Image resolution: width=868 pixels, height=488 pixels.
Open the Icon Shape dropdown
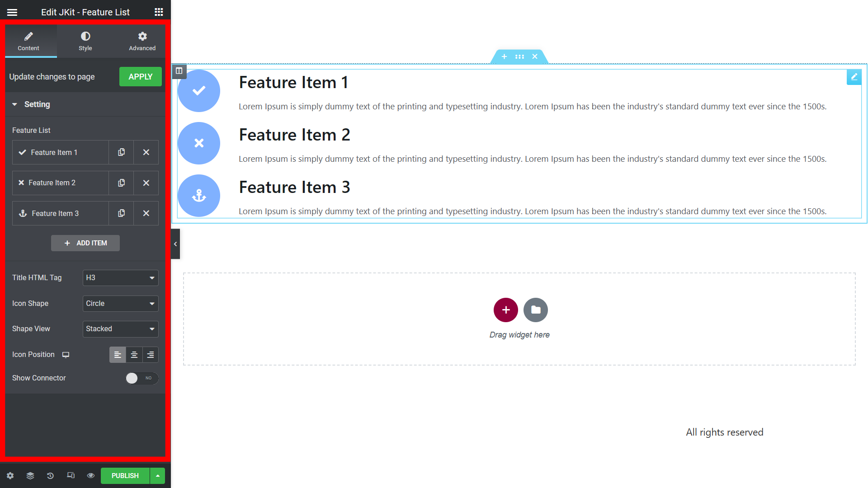121,304
